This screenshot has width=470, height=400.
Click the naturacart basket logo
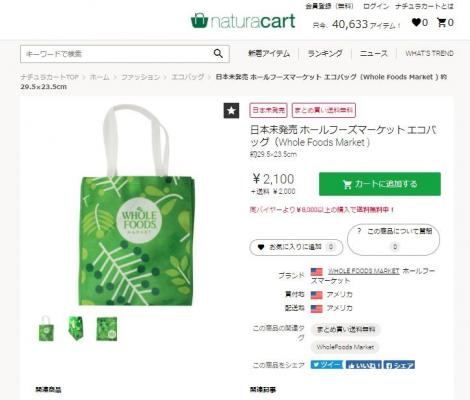coord(199,21)
